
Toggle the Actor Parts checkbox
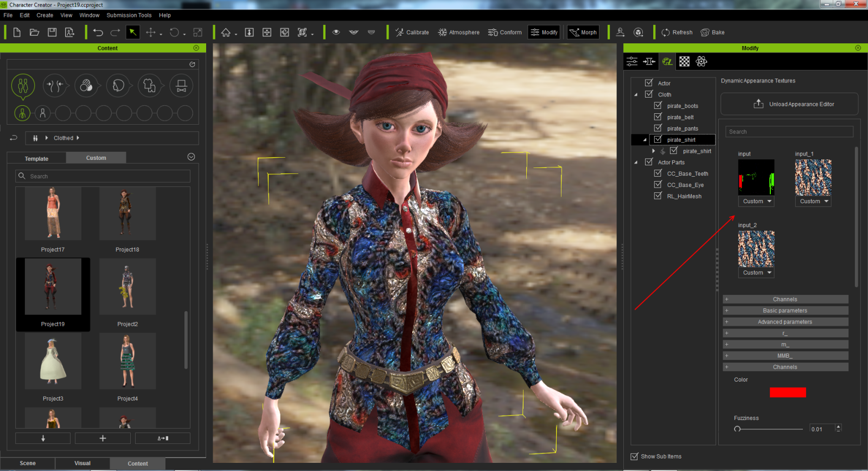point(648,162)
